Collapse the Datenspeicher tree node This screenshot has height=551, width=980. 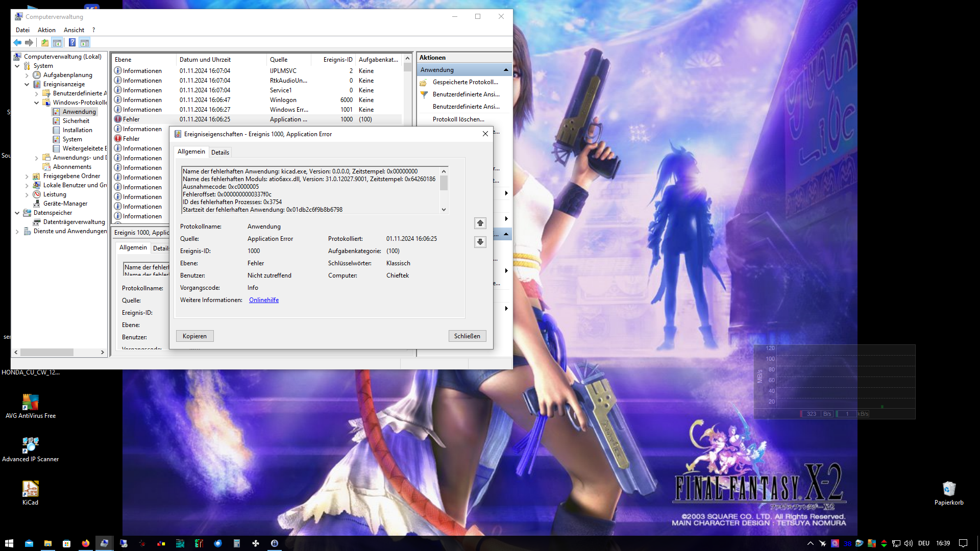(x=17, y=213)
